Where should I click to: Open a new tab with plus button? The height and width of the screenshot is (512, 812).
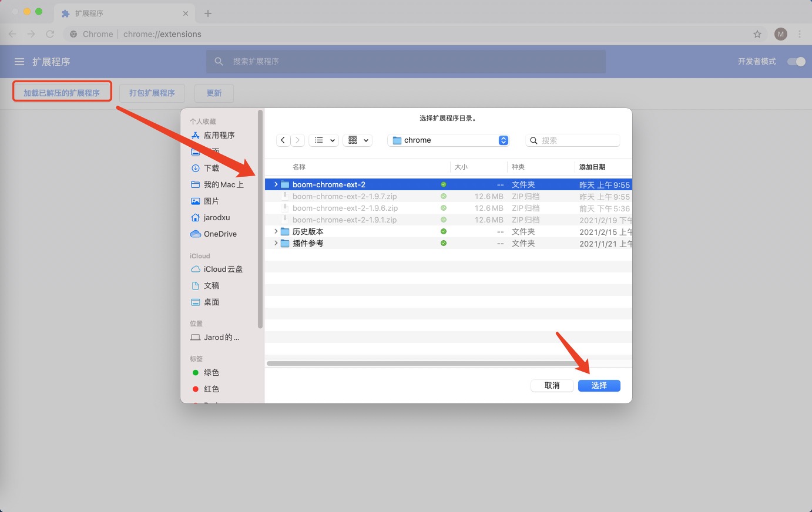(207, 13)
